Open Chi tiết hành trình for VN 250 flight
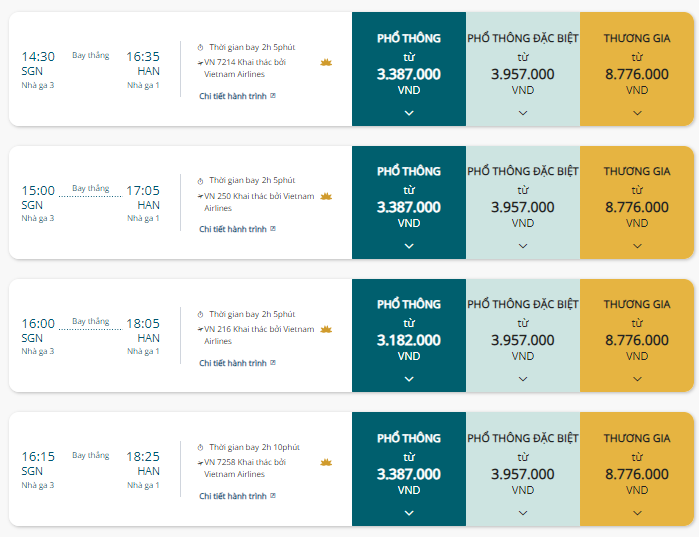The width and height of the screenshot is (699, 537). [233, 229]
